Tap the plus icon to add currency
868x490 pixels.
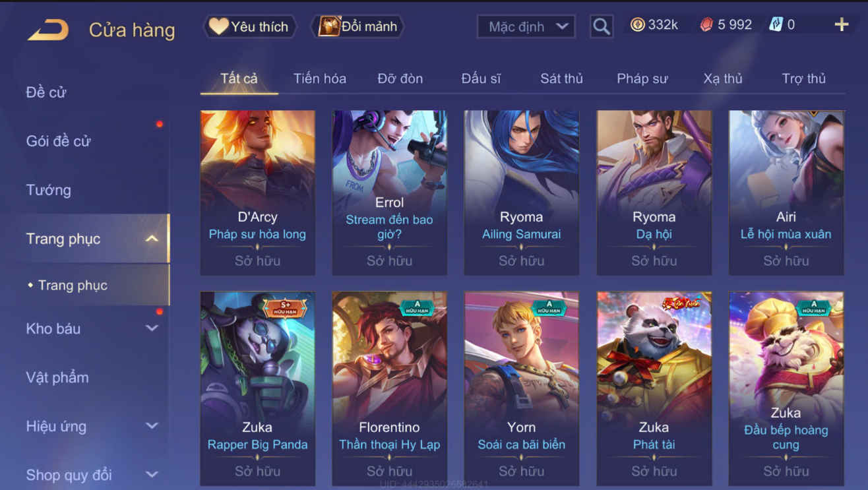(841, 25)
